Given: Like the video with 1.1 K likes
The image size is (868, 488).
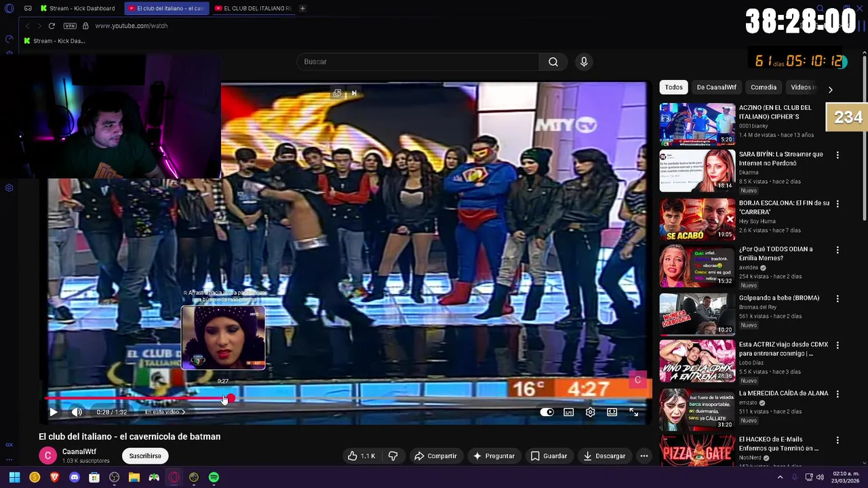Looking at the screenshot, I should pos(361,456).
